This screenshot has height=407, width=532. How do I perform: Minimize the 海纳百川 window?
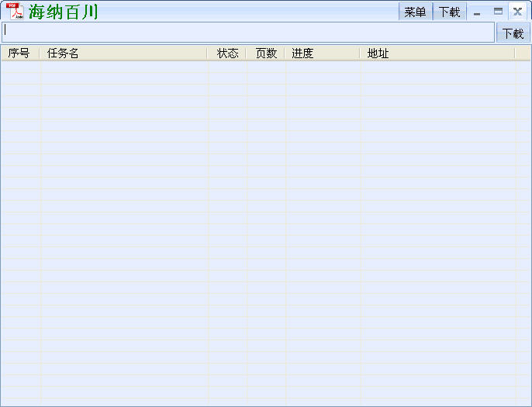pos(477,12)
